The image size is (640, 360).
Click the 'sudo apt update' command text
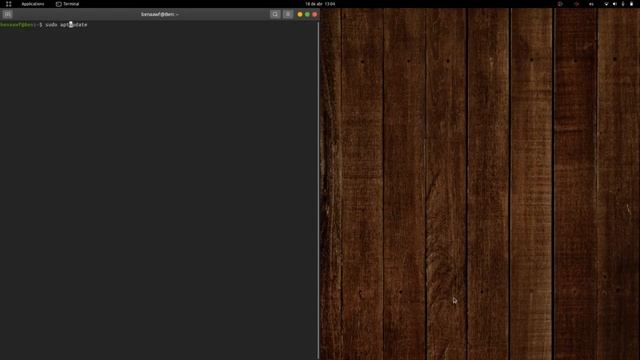66,25
